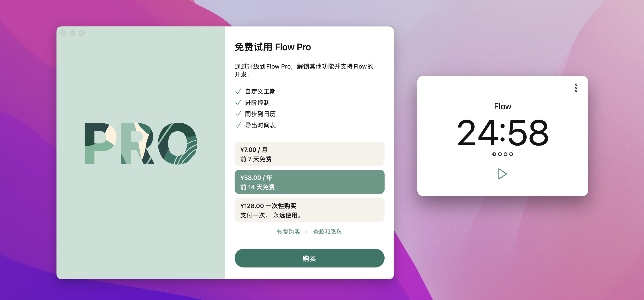The width and height of the screenshot is (644, 300).
Task: Select the ¥7.00 monthly plan
Action: pyautogui.click(x=309, y=154)
